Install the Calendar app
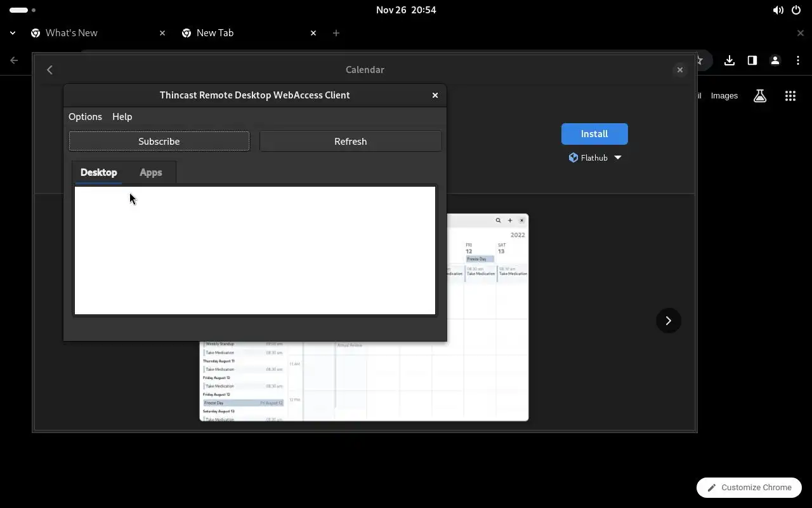Viewport: 812px width, 508px height. (594, 134)
